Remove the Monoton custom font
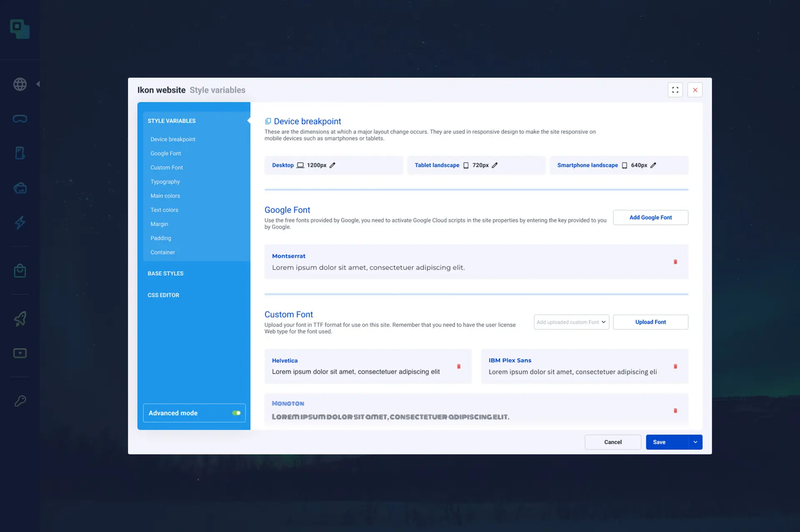Viewport: 800px width, 532px height. point(675,410)
